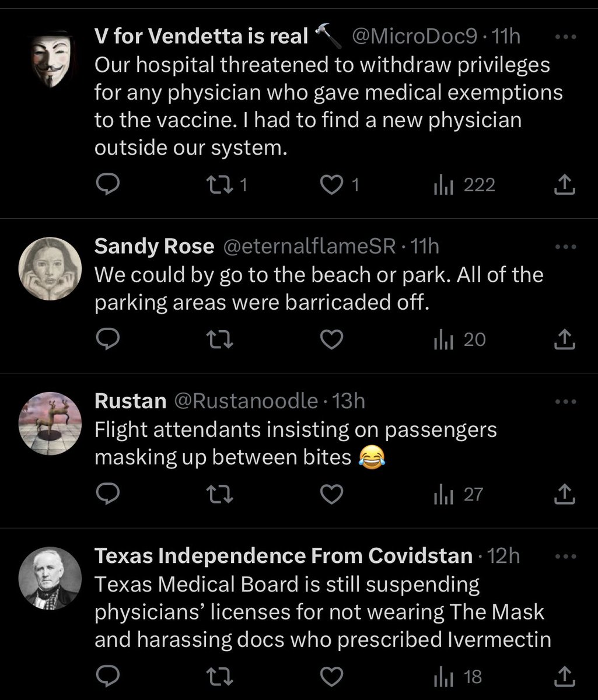The image size is (598, 700).
Task: Share Rustan's masking tweet
Action: [564, 495]
